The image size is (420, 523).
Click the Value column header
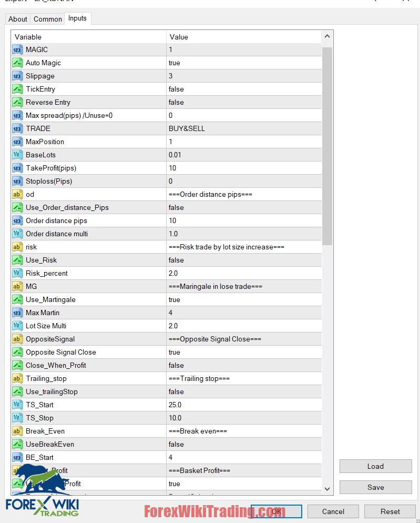coord(244,37)
